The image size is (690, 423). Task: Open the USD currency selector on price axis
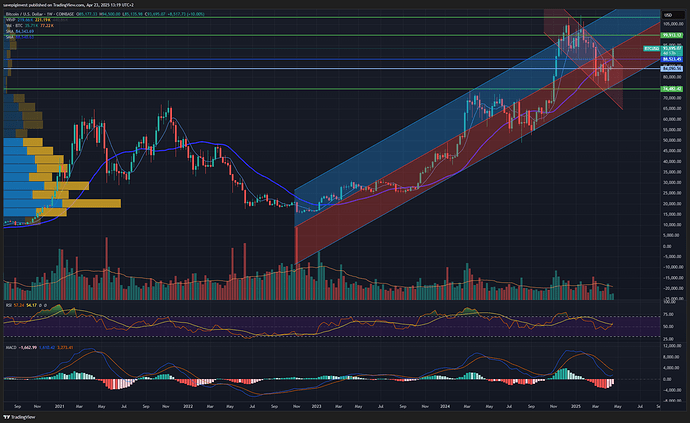[668, 15]
